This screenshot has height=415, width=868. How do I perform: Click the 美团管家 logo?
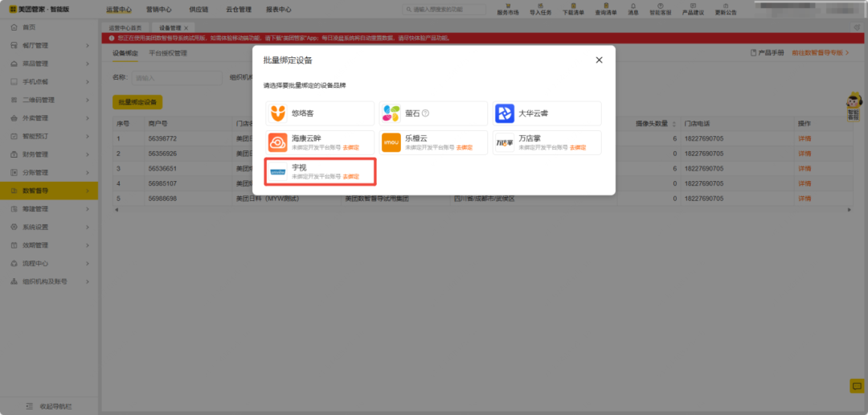coord(39,10)
